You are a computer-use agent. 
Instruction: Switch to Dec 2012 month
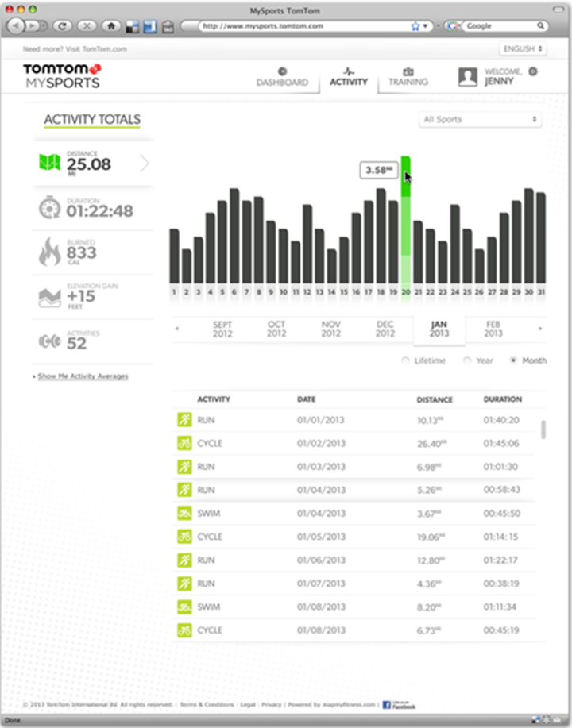(x=385, y=329)
